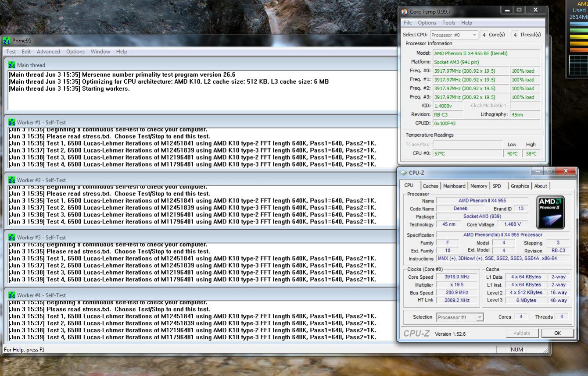Switch to the Caches tab in CPU-Z

pos(430,186)
